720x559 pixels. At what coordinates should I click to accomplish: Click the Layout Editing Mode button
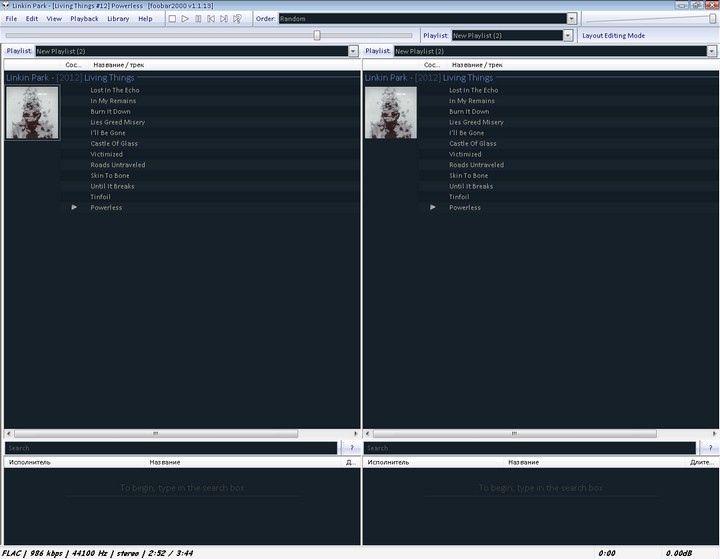613,35
